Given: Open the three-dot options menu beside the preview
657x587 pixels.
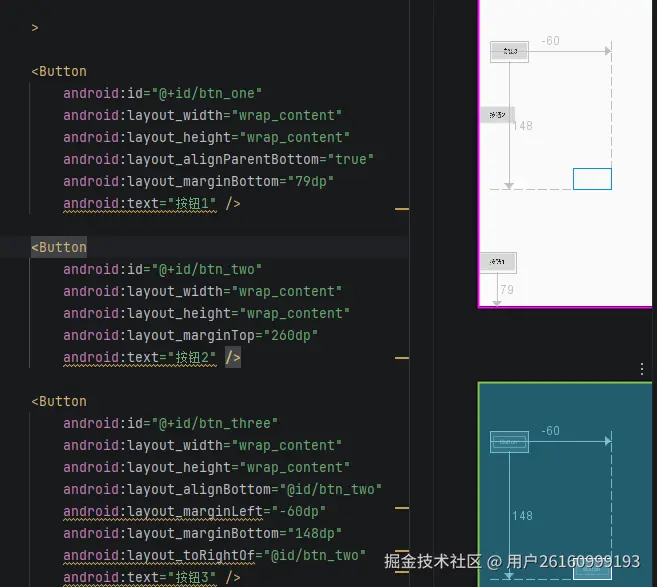Looking at the screenshot, I should [642, 369].
